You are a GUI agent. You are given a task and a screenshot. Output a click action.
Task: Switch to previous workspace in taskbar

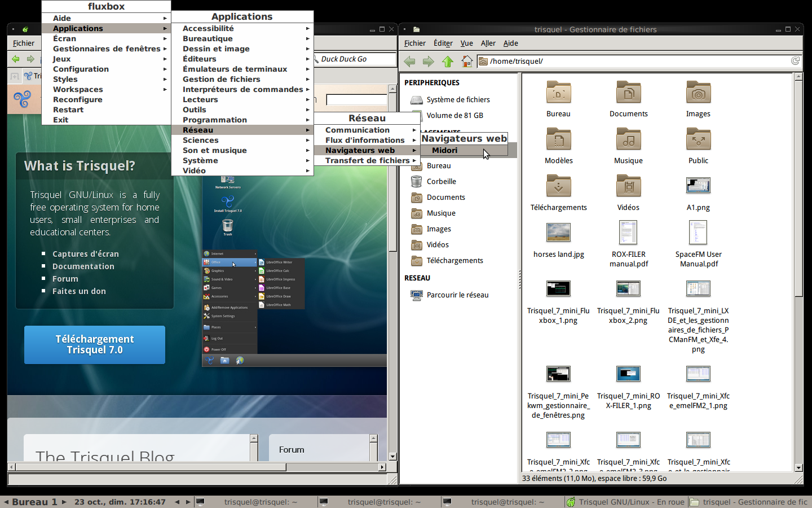tap(6, 502)
